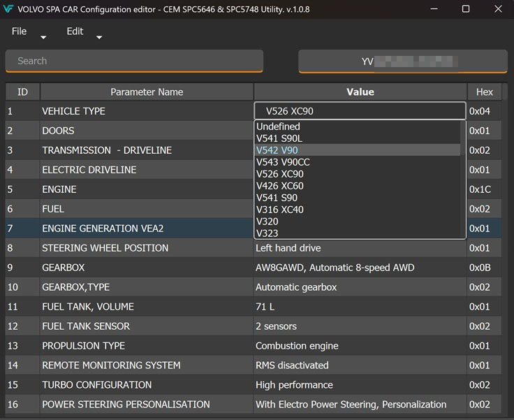The image size is (514, 420).
Task: Select STEERING WHEEL POSITION parameter
Action: [x=146, y=248]
